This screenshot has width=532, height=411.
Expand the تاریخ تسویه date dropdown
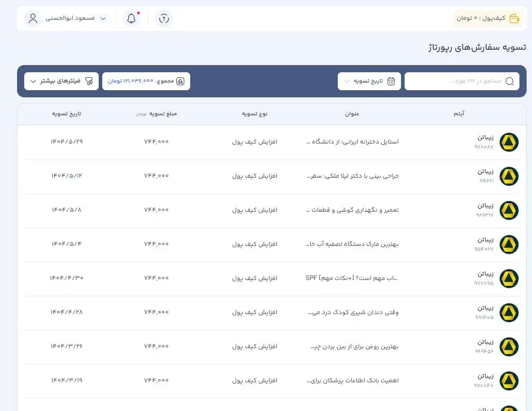(x=346, y=81)
